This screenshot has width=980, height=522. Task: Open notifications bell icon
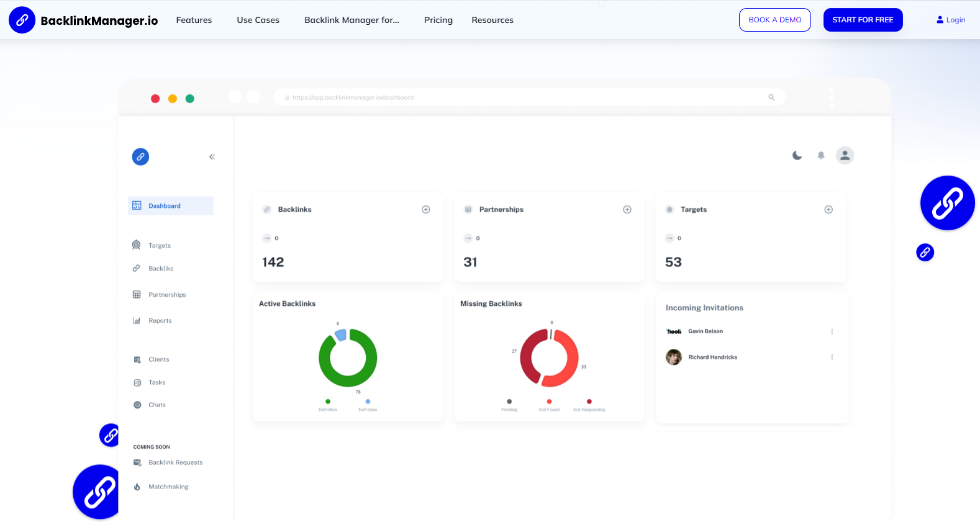click(x=821, y=155)
